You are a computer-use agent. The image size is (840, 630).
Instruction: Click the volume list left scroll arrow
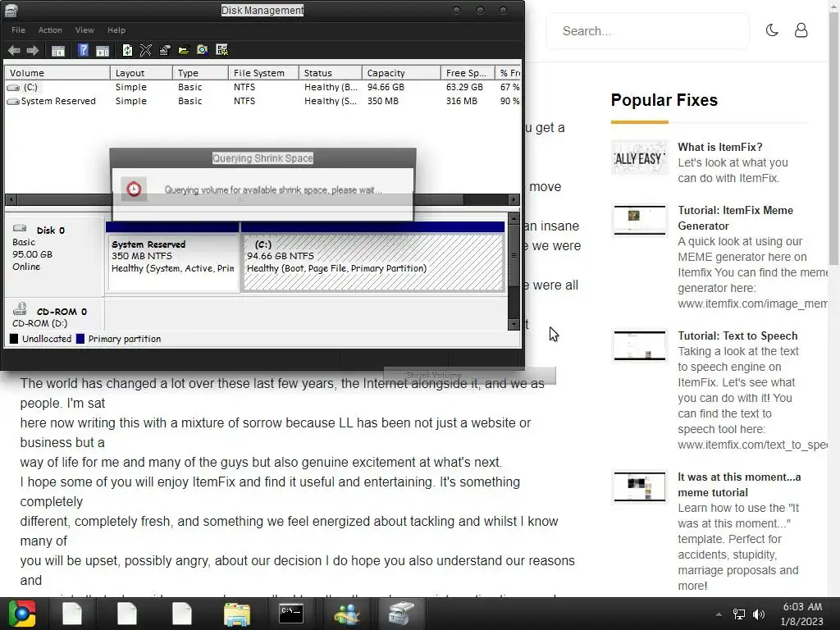pyautogui.click(x=11, y=200)
